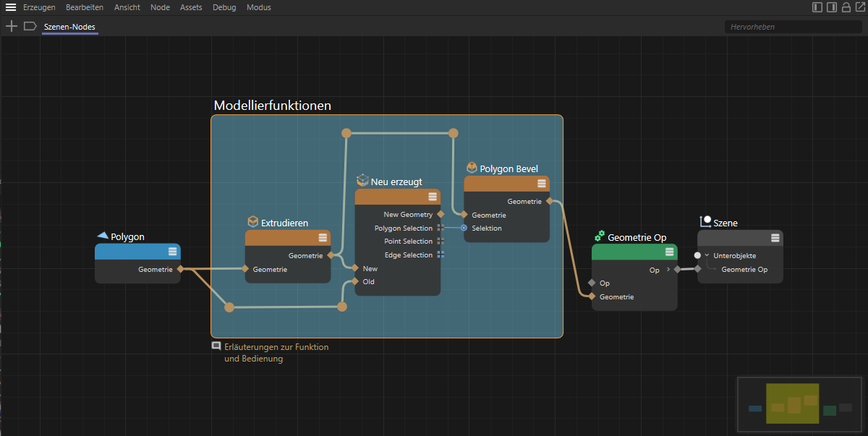868x436 pixels.
Task: Click reroute point on wire into Old port
Action: coord(342,307)
